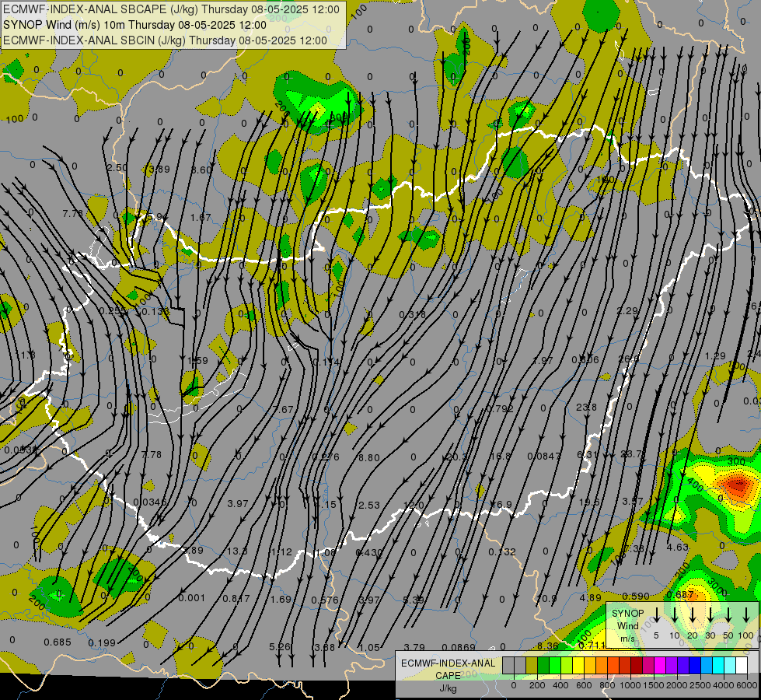Click the 12.0 value on the map
This screenshot has height=700, width=761.
point(414,506)
